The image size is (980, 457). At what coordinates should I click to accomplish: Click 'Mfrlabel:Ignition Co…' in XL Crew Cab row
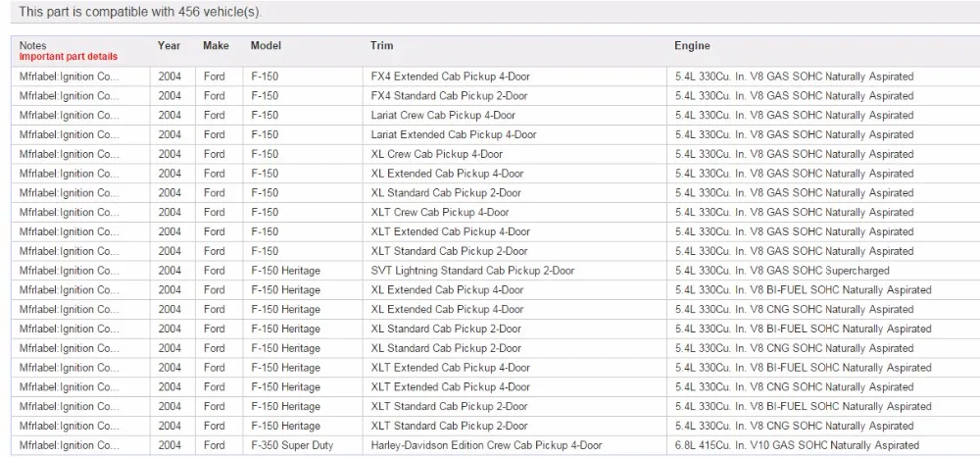point(69,154)
